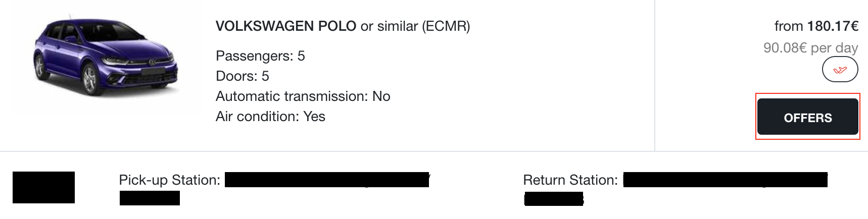Click the front wheel of the Polo image
Viewport: 868px width, 219px height.
coord(90,81)
